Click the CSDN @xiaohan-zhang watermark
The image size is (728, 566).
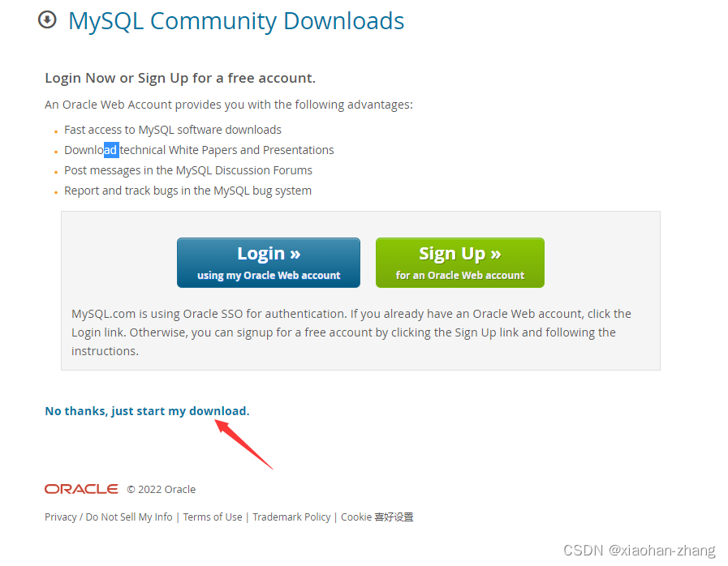(x=639, y=551)
